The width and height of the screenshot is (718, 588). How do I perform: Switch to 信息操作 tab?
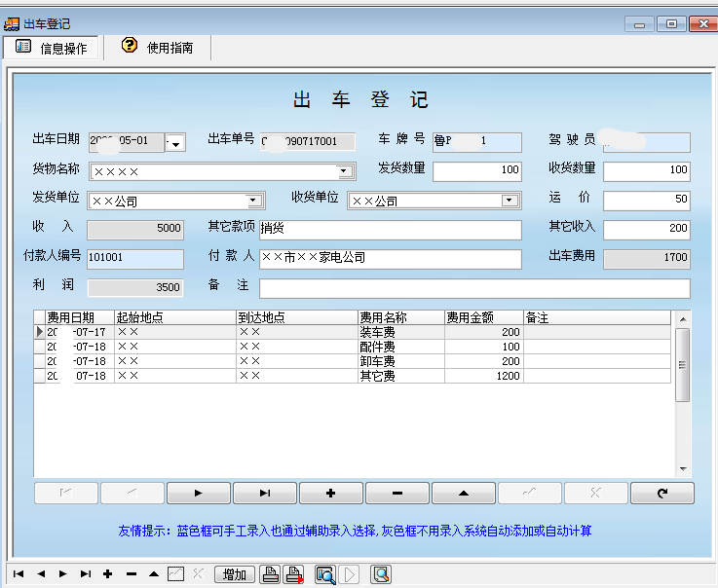click(52, 48)
